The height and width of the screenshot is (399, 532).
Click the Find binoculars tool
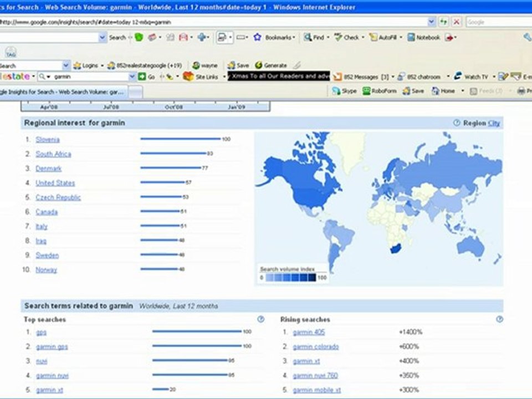tap(316, 37)
